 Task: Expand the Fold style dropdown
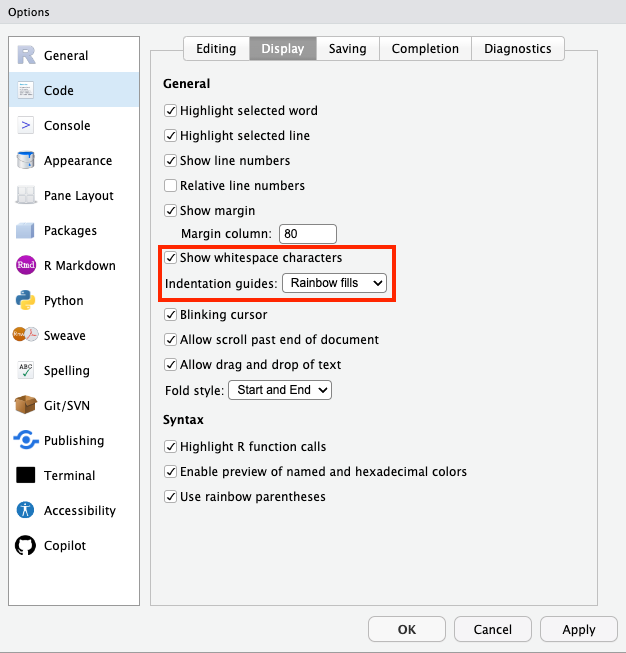280,390
